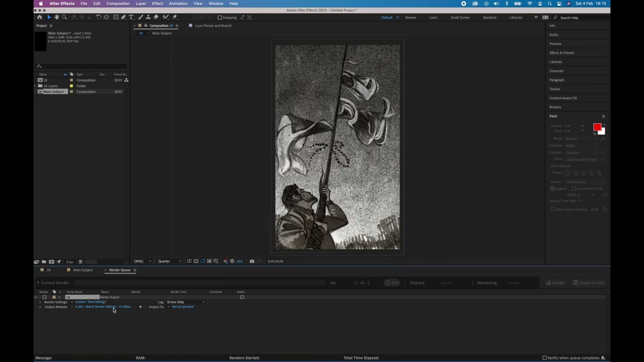644x362 pixels.
Task: Open the Quarter resolution dropdown
Action: [x=170, y=261]
